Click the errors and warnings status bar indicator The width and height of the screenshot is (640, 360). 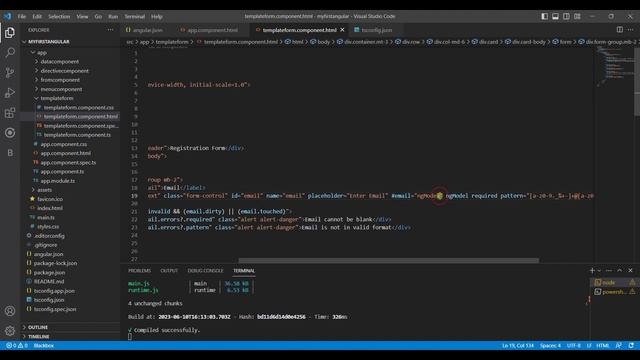17,345
